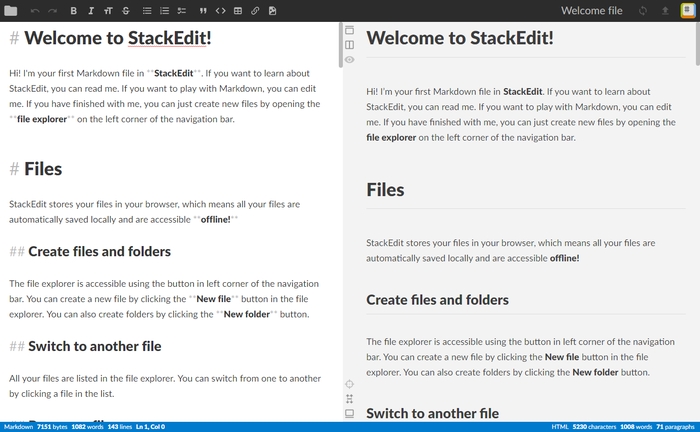Click the preview 'Files' heading
700x432 pixels.
pyautogui.click(x=385, y=190)
